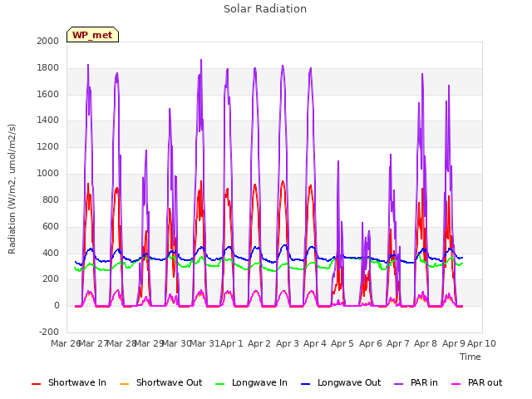Image resolution: width=532 pixels, height=399 pixels.
Task: Click the 1000 y-axis tick label
Action: pos(48,173)
